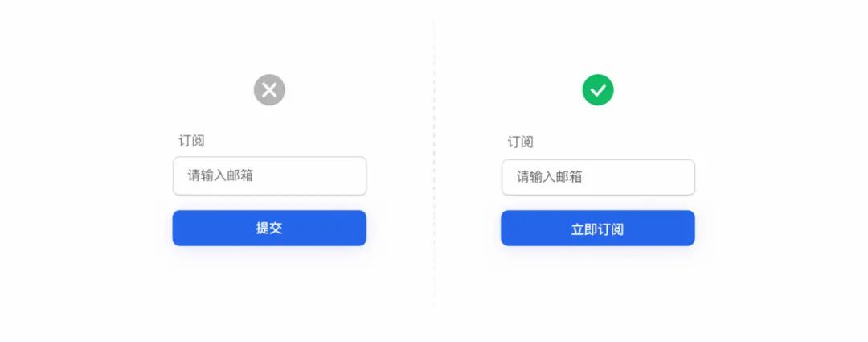Focus the email field above 立即订阅 button
Image resolution: width=868 pixels, height=342 pixels.
[x=598, y=177]
